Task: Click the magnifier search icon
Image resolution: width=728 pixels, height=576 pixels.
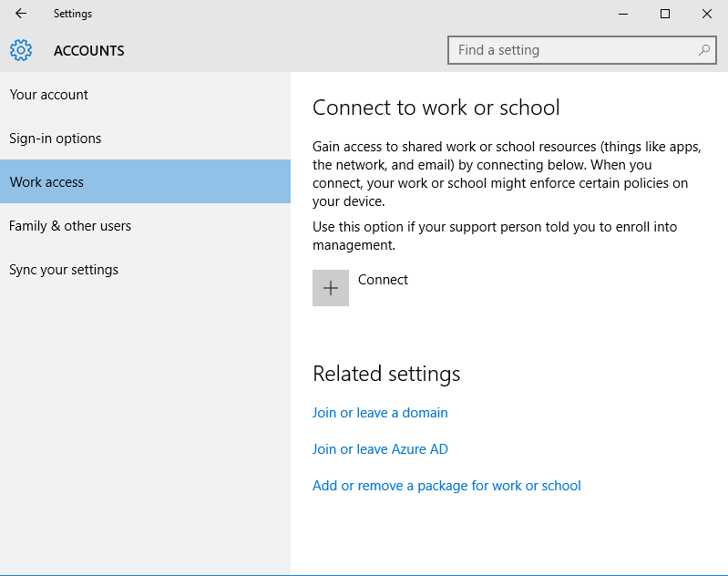Action: (x=704, y=50)
